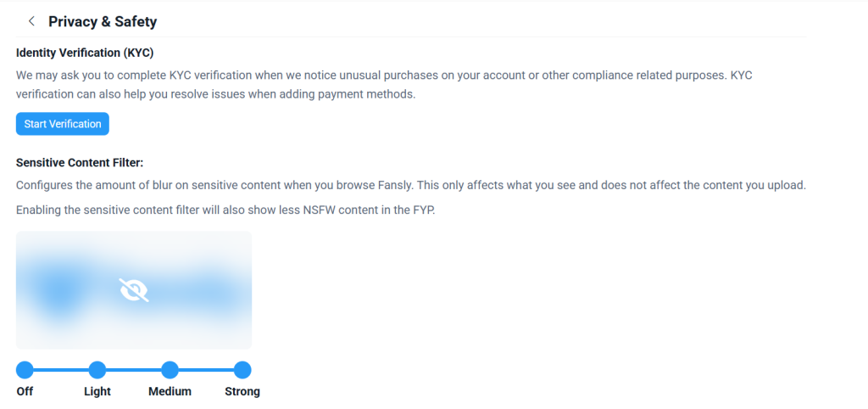The image size is (868, 409).
Task: Click the Privacy & Safety page title
Action: click(x=103, y=21)
